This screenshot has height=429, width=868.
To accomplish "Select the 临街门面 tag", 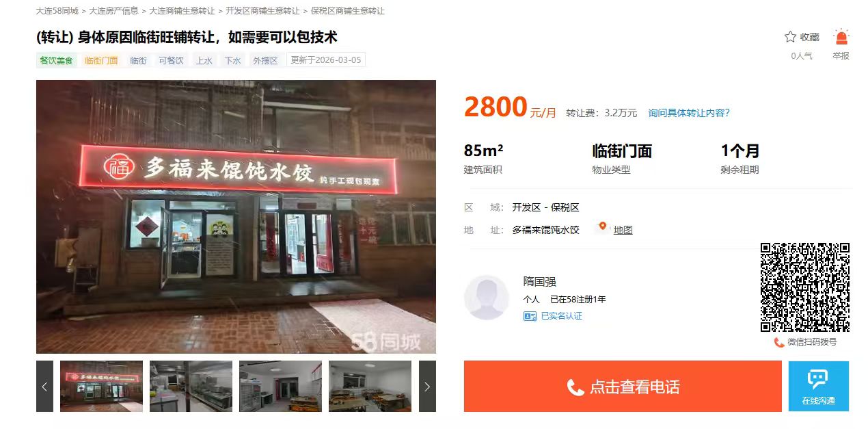I will tap(101, 60).
